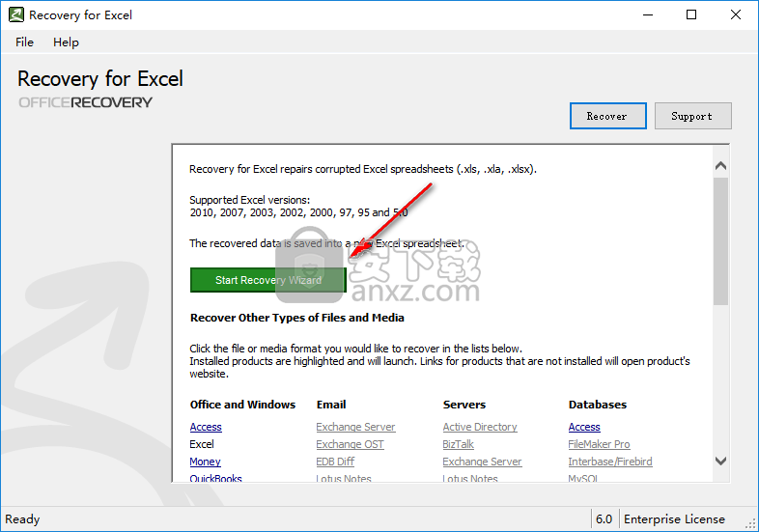This screenshot has height=532, width=759.
Task: Click version '6.0' in status bar
Action: (x=604, y=518)
